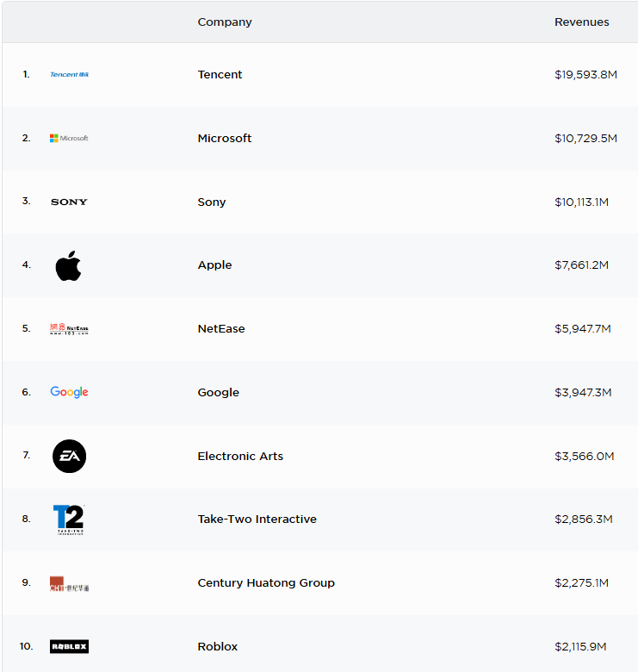The width and height of the screenshot is (638, 672).
Task: Click the Google logo
Action: coord(69,392)
